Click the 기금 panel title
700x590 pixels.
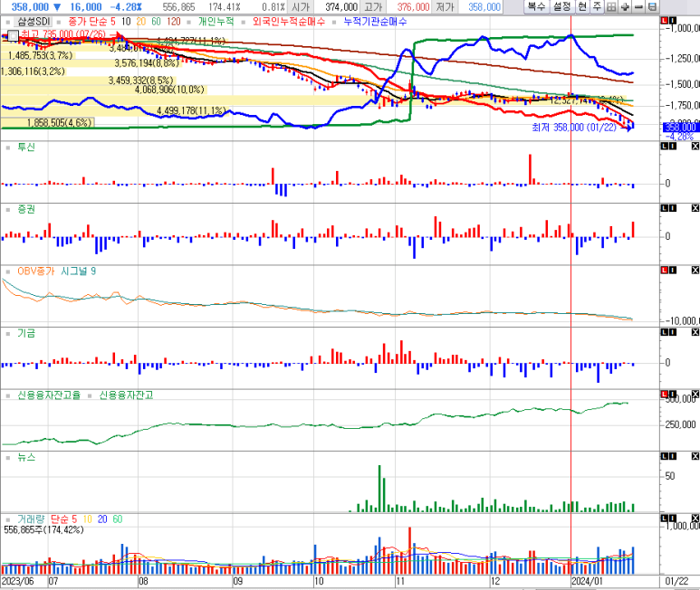click(x=26, y=333)
